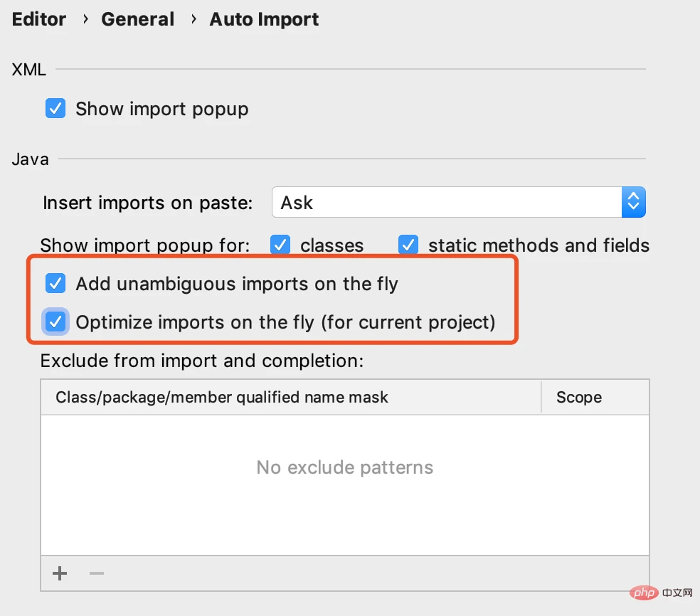Click the arrow after Editor in breadcrumb
This screenshot has width=700, height=616.
[x=85, y=19]
